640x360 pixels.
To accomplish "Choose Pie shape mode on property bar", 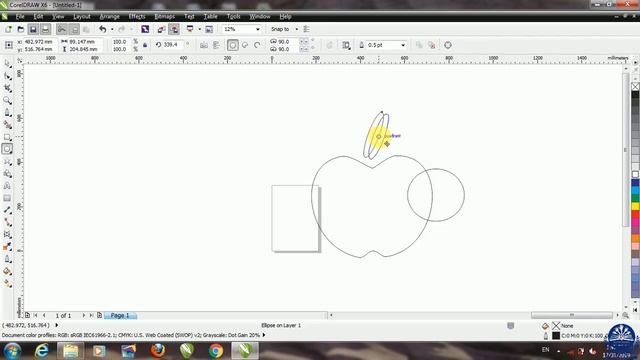I will coord(245,45).
